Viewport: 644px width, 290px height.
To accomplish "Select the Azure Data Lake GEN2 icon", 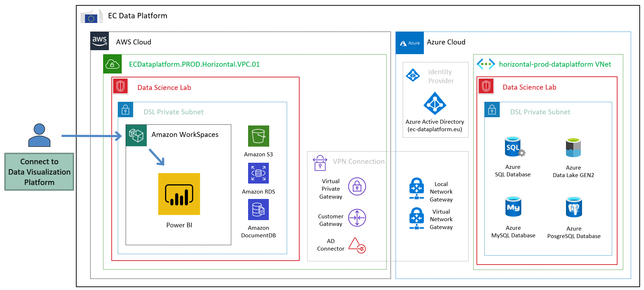I will (573, 148).
